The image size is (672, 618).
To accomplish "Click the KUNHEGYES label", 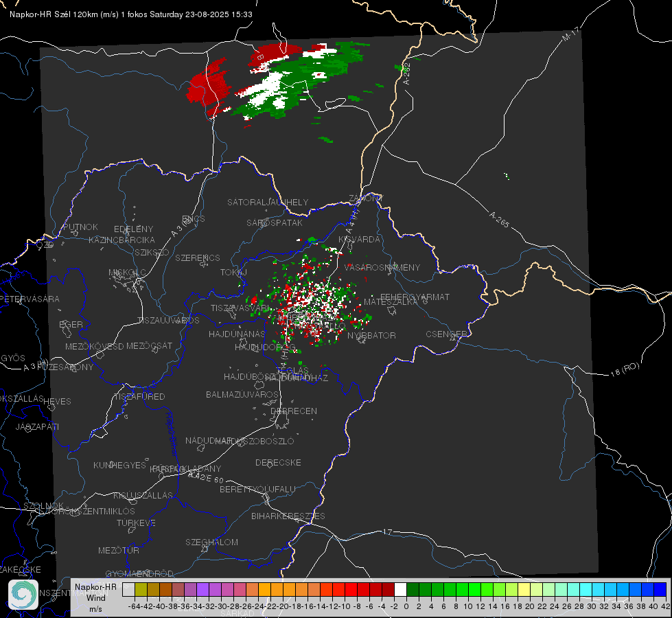I will click(x=119, y=465).
